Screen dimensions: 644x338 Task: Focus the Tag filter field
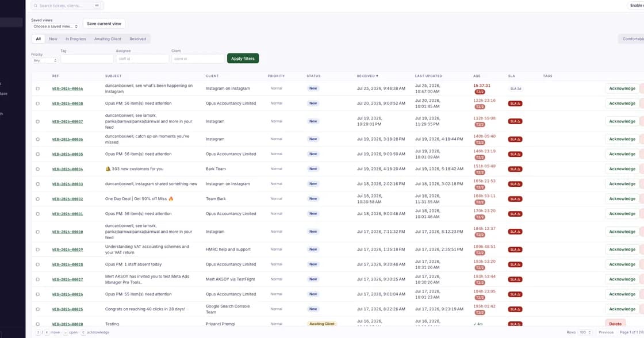pyautogui.click(x=87, y=59)
